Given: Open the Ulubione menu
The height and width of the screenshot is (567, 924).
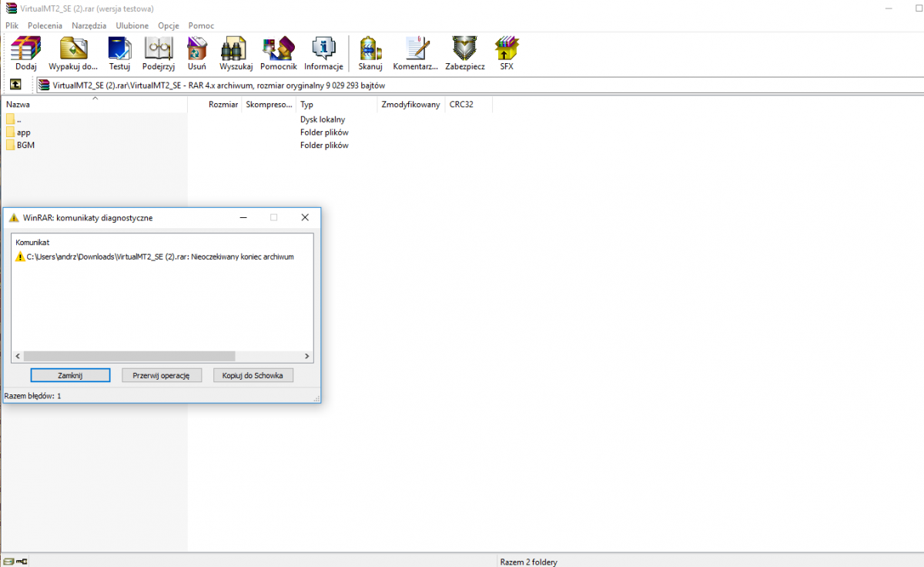Looking at the screenshot, I should (x=132, y=25).
